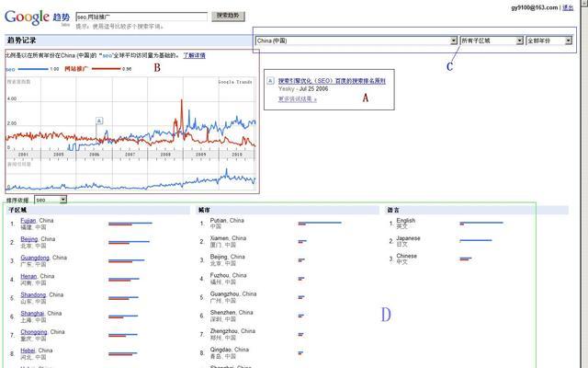Click the red legend line for second term
The height and width of the screenshot is (368, 588).
click(x=107, y=69)
